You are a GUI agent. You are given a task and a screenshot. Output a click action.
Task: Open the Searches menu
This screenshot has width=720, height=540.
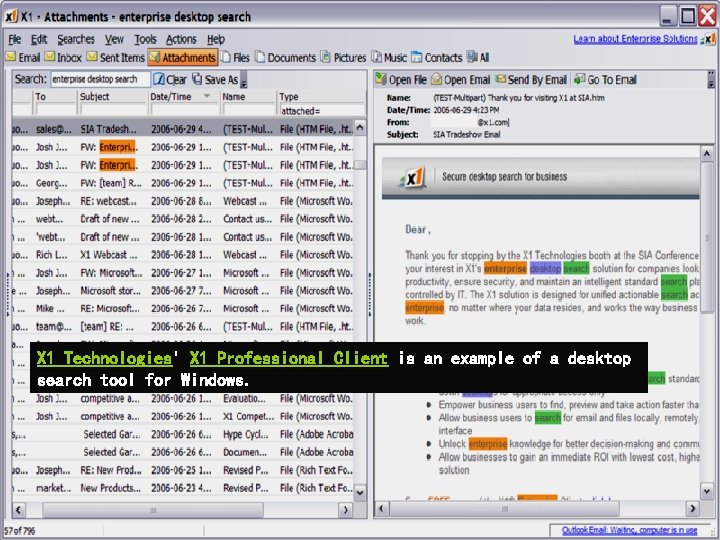(76, 39)
